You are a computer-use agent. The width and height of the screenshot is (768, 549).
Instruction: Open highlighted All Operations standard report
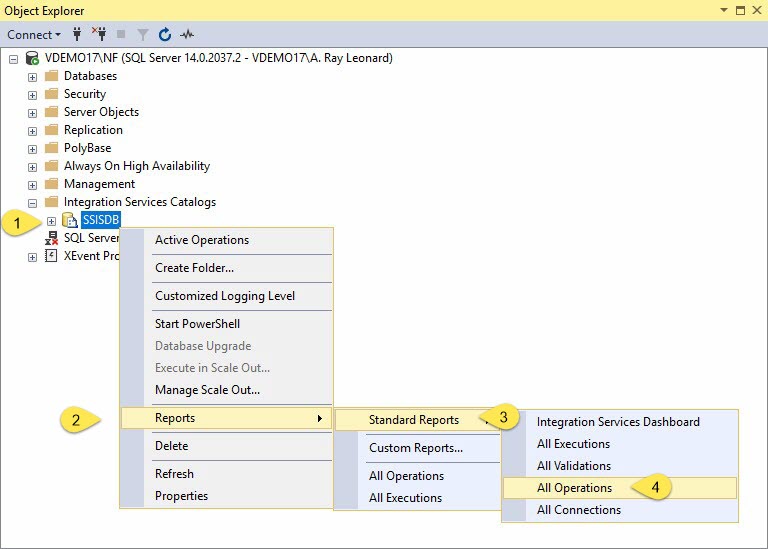click(x=620, y=488)
